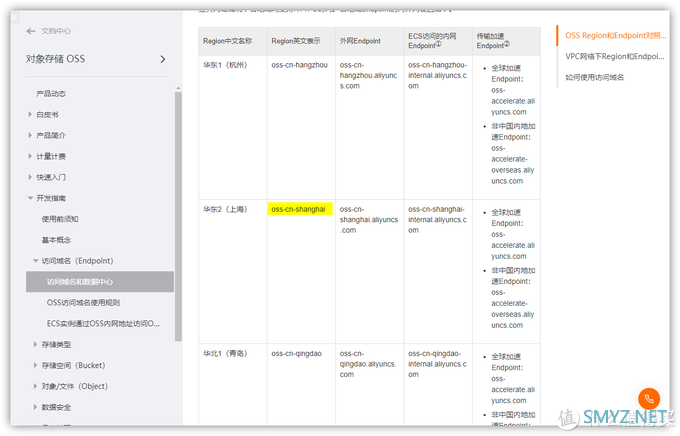Expand the 对象存储 OSS chevron
This screenshot has height=436, width=680.
[163, 59]
